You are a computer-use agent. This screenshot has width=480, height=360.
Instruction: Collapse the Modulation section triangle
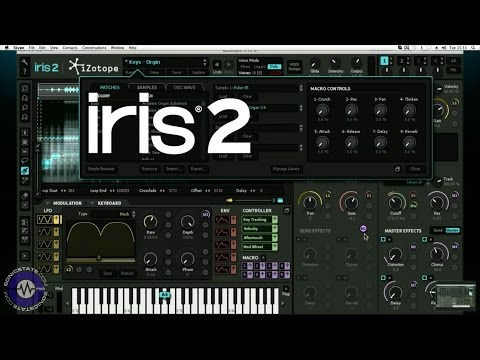tap(47, 203)
